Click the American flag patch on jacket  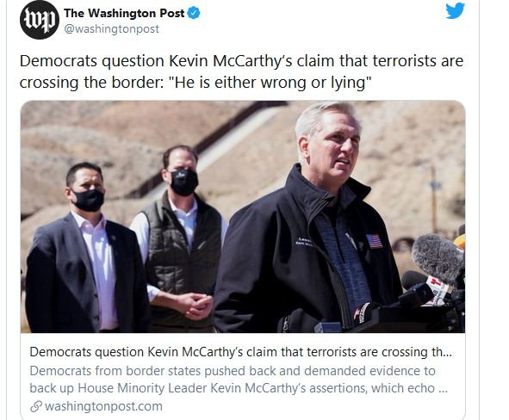(374, 241)
